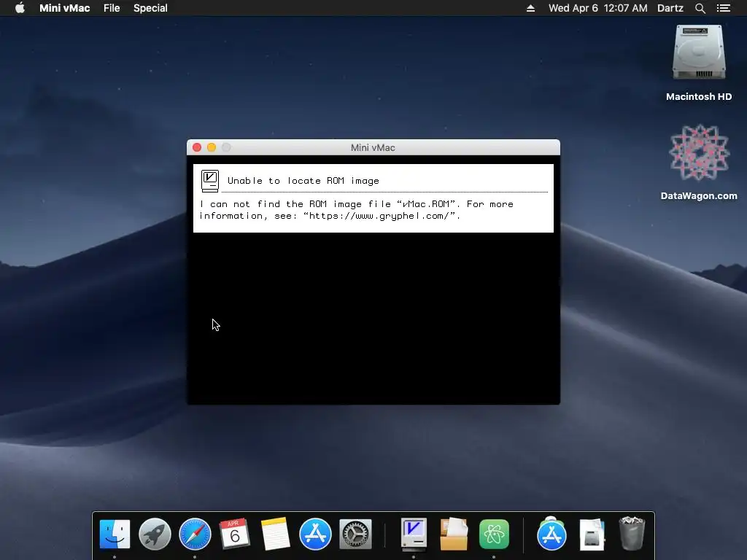Screen dimensions: 747x560
Task: Open Finder from the Dock
Action: pos(115,534)
